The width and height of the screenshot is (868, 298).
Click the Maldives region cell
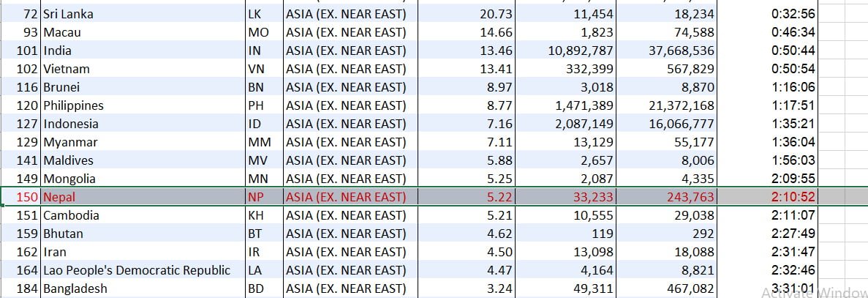click(346, 160)
